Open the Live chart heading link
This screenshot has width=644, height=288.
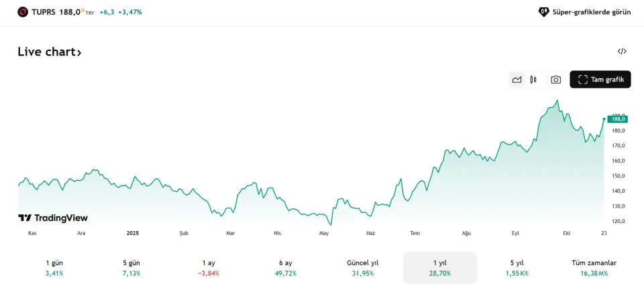[x=49, y=52]
